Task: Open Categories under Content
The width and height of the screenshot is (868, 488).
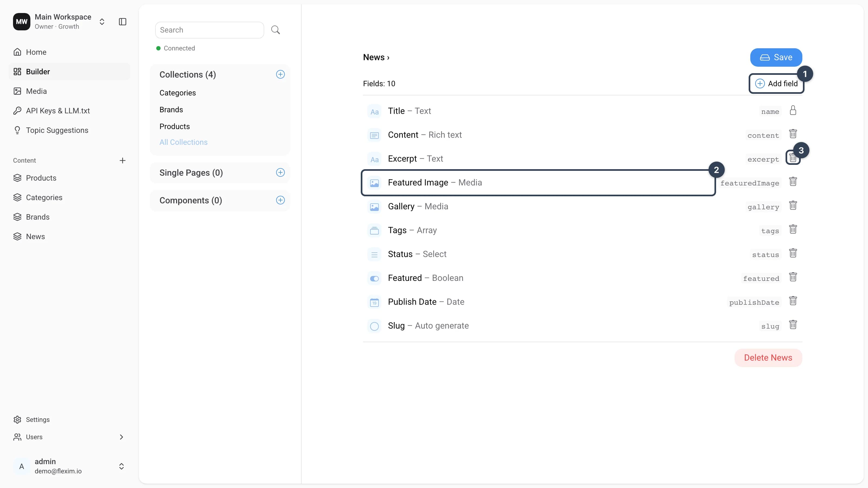Action: point(69,197)
